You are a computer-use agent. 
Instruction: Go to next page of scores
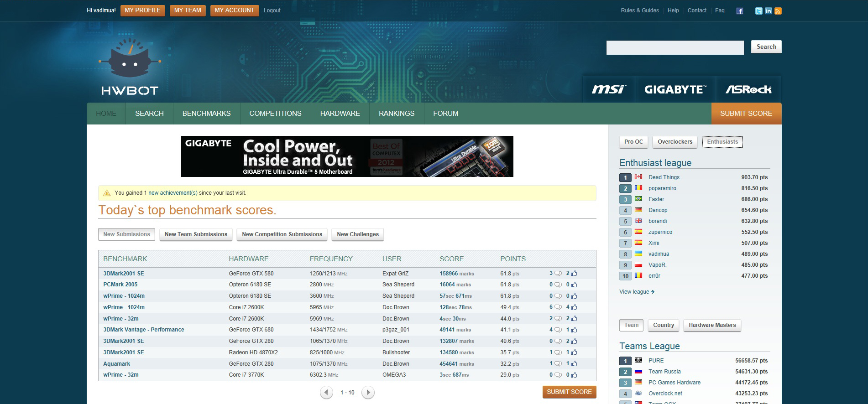[x=368, y=392]
